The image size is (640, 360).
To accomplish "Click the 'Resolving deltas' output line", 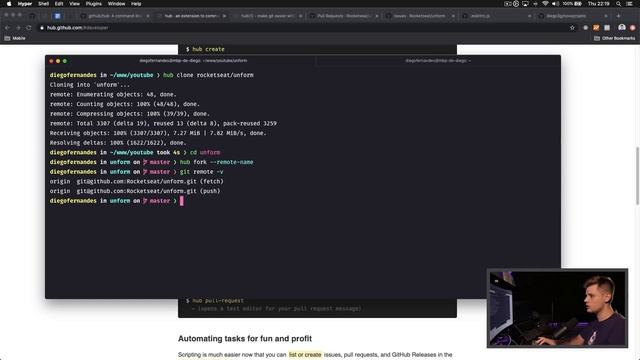I will pos(118,143).
